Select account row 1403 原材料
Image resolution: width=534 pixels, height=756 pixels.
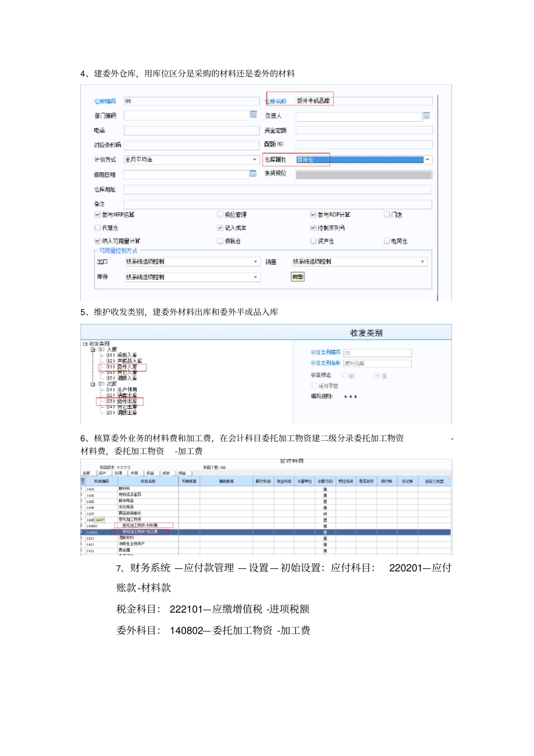point(267,489)
